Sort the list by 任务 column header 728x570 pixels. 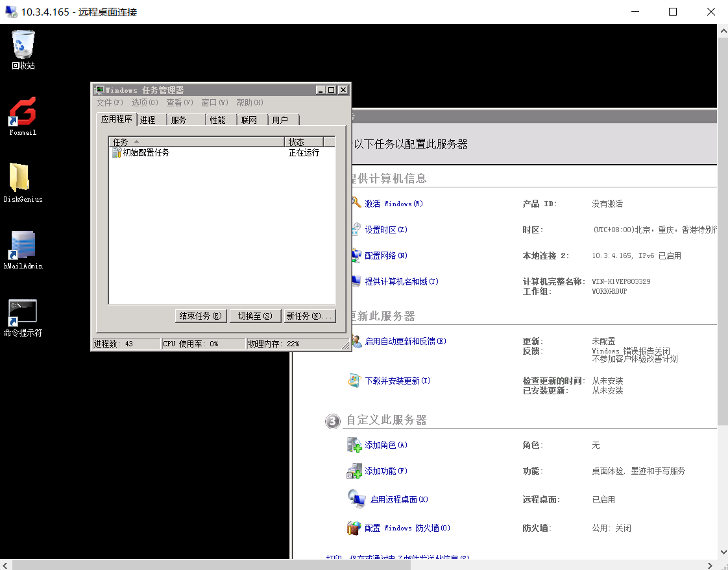(196, 142)
